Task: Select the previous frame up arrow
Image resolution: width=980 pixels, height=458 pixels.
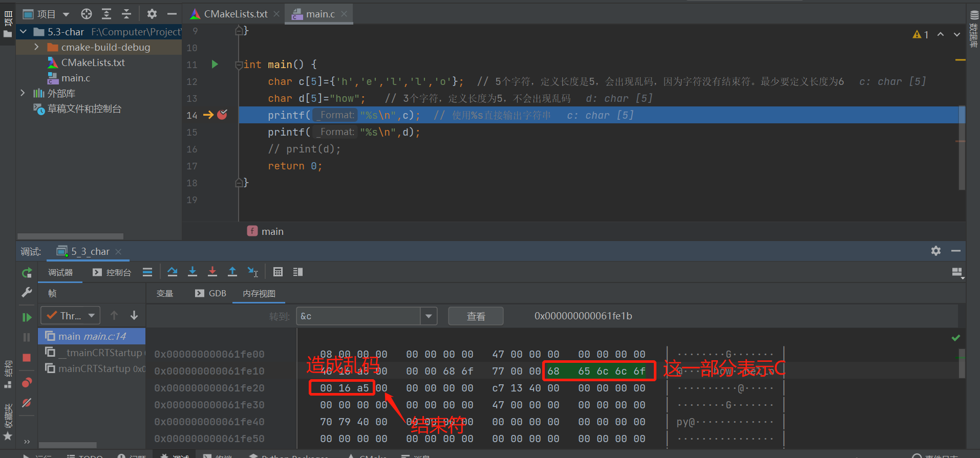Action: pos(114,315)
